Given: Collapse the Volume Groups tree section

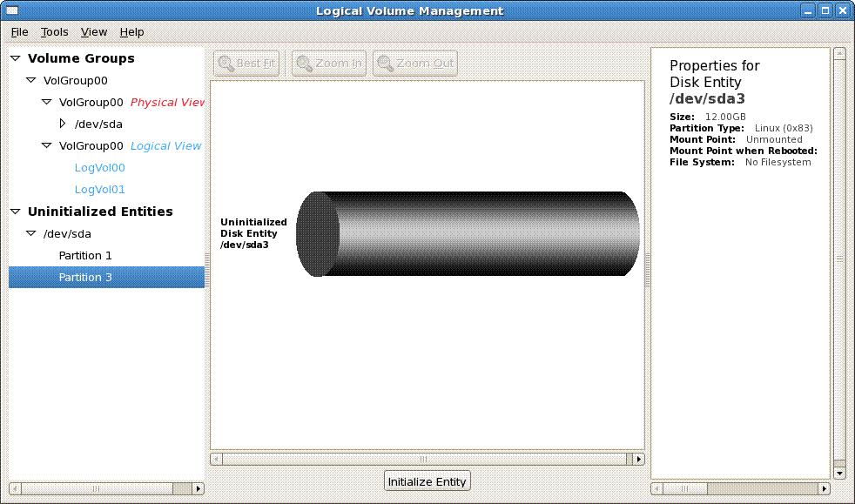Looking at the screenshot, I should coord(16,58).
